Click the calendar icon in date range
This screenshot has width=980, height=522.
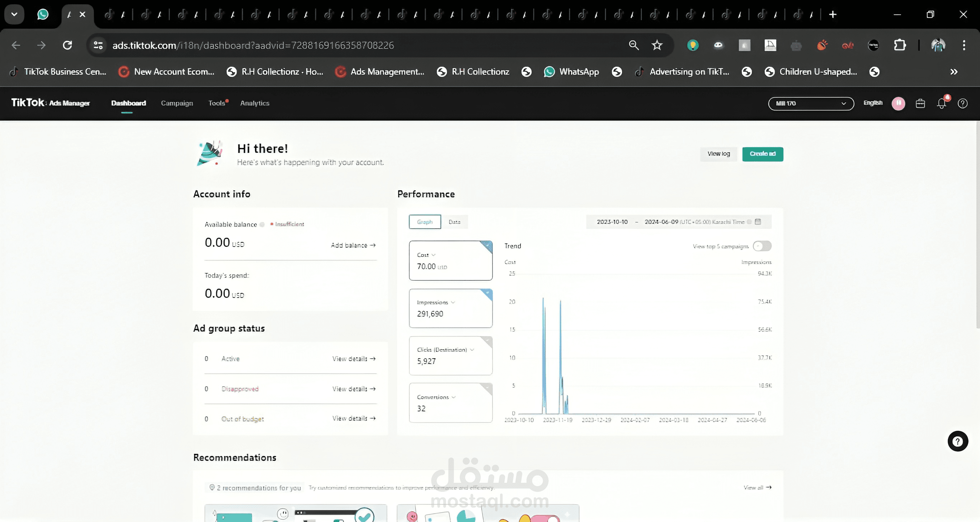pos(758,222)
